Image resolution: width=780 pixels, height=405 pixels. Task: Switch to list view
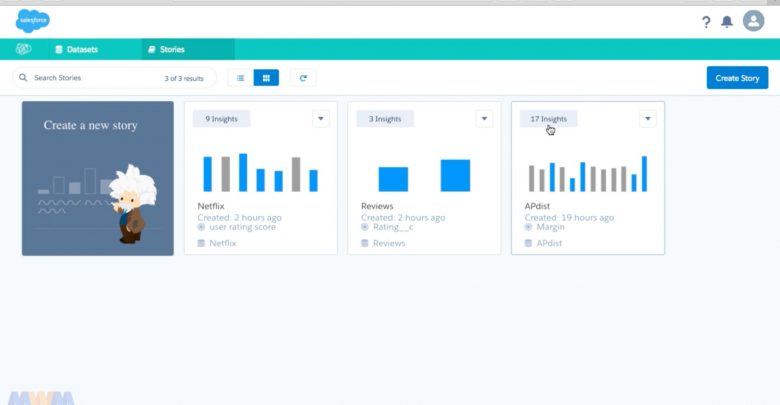click(x=241, y=78)
